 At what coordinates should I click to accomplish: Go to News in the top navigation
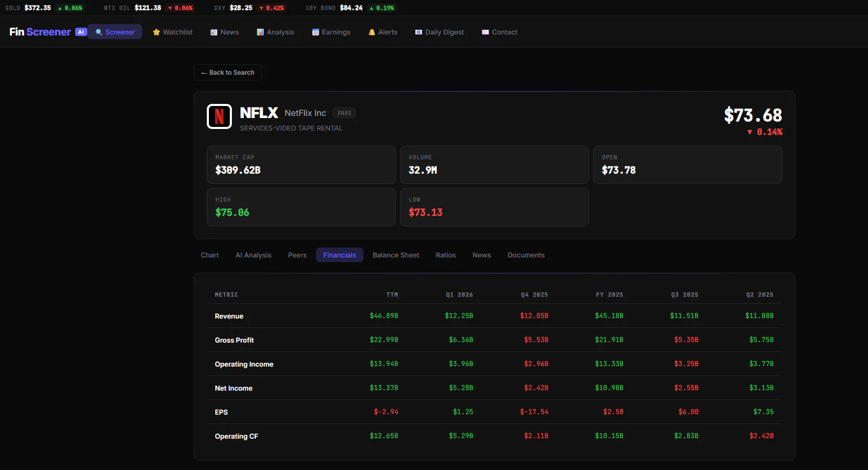[225, 32]
